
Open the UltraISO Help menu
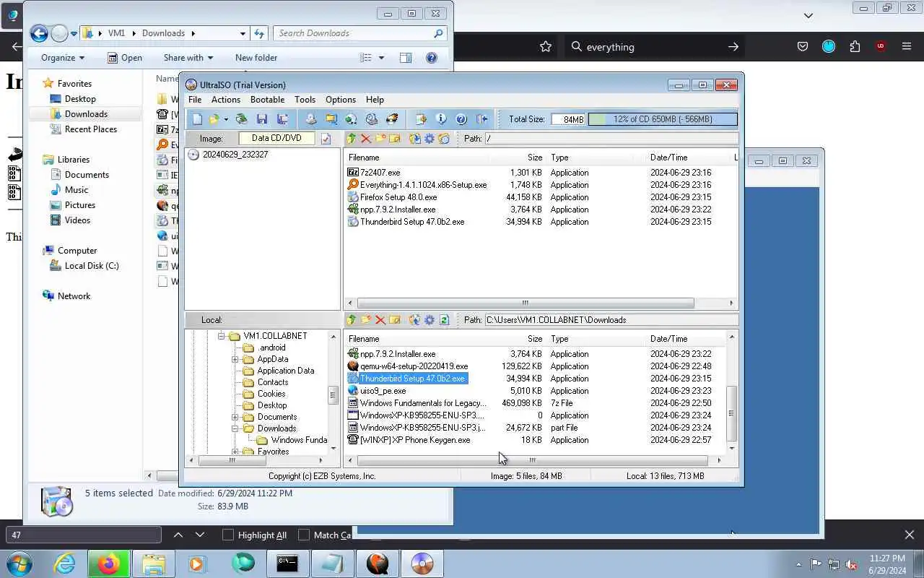pos(375,100)
